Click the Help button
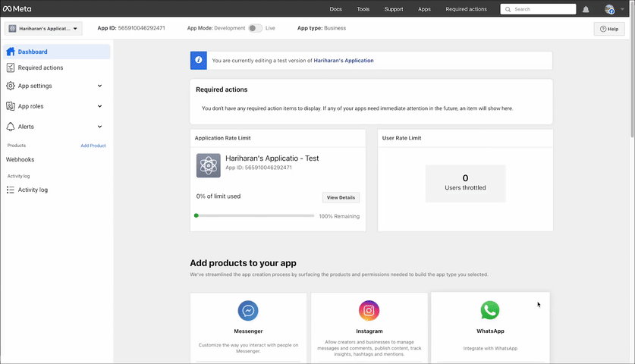 click(609, 29)
